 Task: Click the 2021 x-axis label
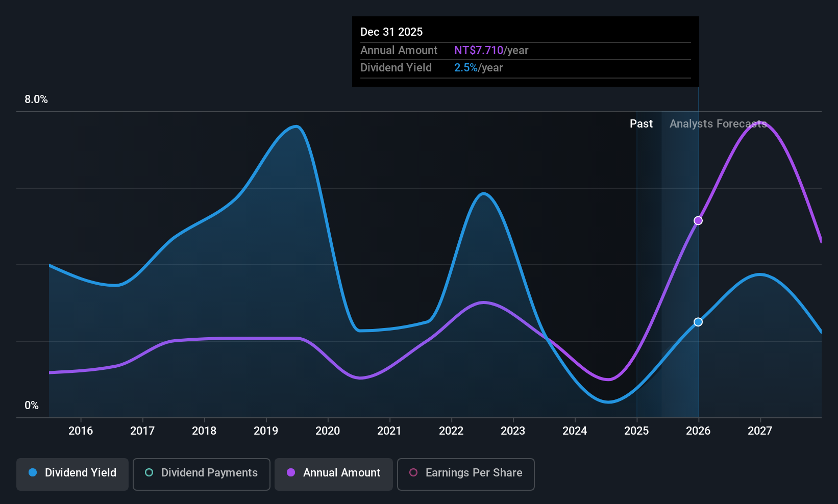pyautogui.click(x=389, y=431)
